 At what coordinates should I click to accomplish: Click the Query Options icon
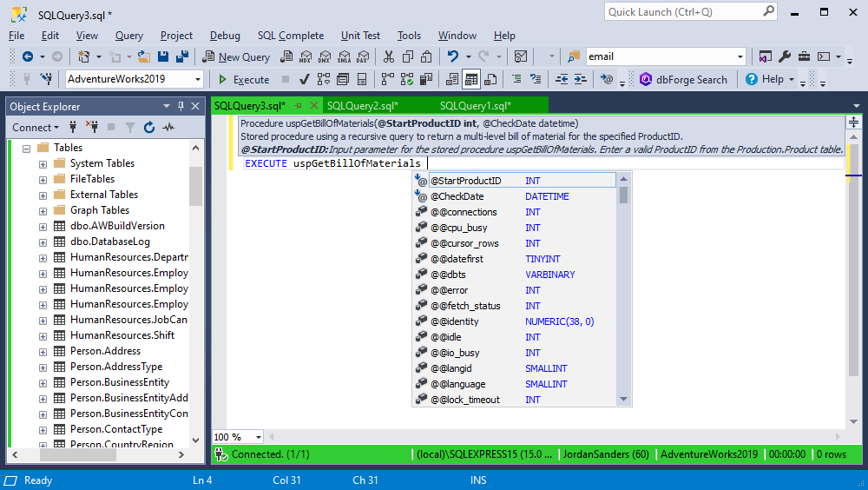(x=343, y=79)
